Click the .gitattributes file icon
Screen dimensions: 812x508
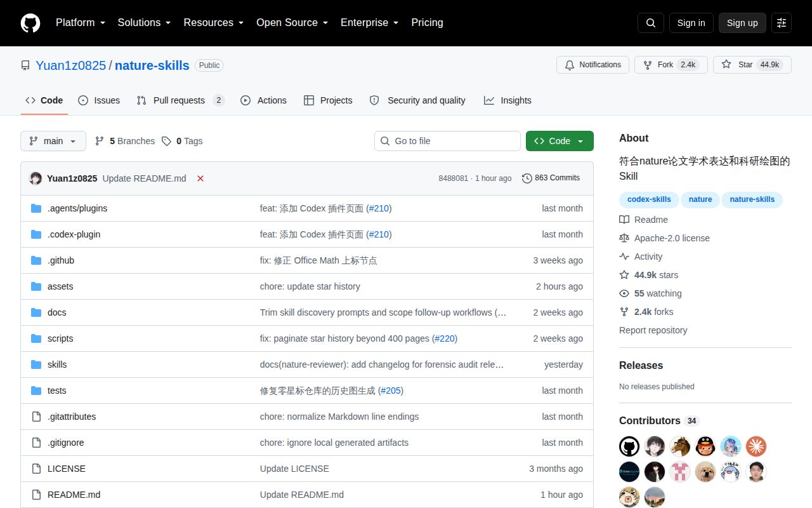[x=36, y=417]
